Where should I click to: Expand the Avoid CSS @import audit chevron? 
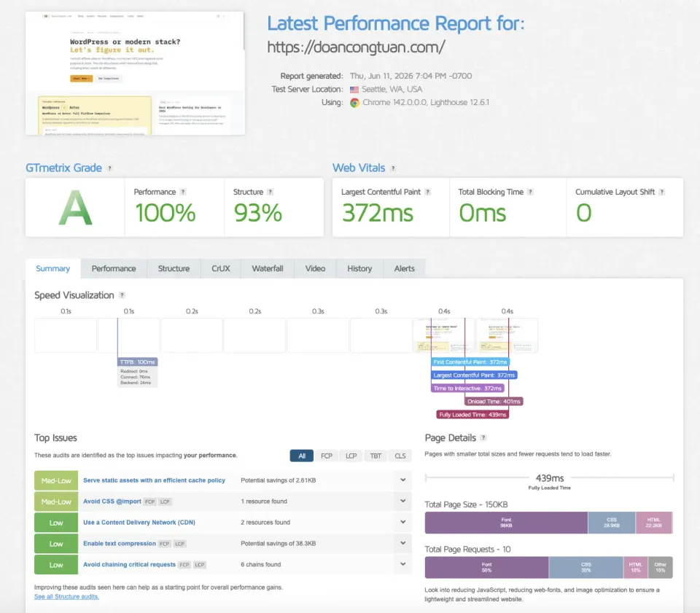coord(402,501)
